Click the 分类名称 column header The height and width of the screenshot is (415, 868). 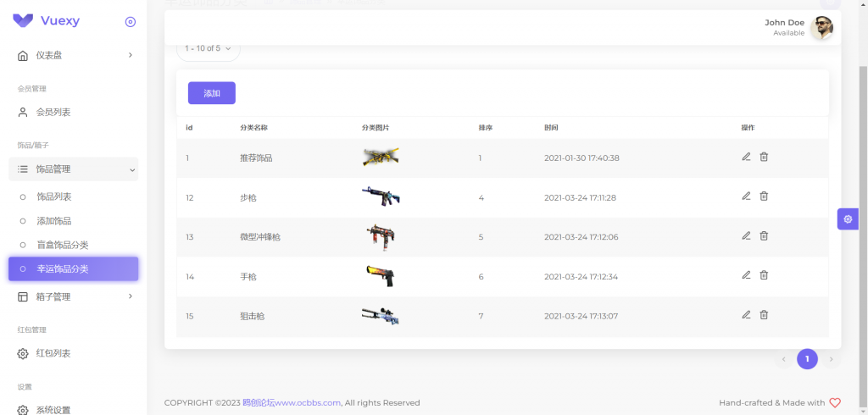(x=254, y=128)
